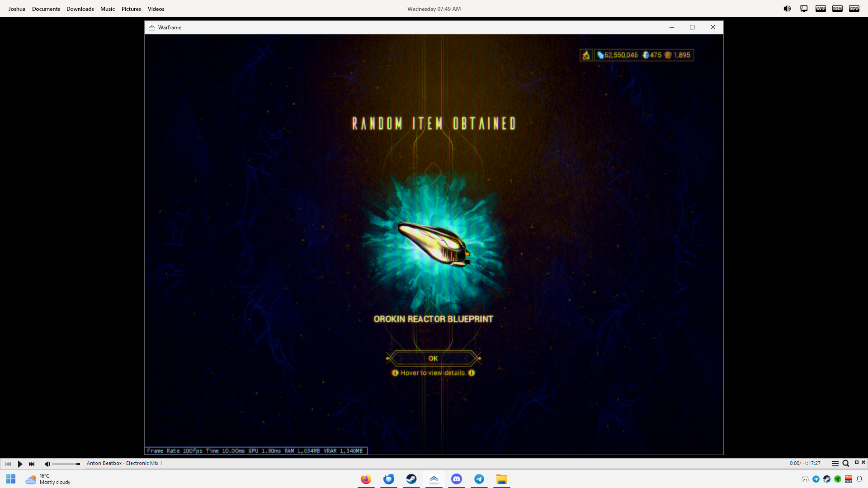
Task: Click the RAM monitor indicator
Action: click(837, 9)
